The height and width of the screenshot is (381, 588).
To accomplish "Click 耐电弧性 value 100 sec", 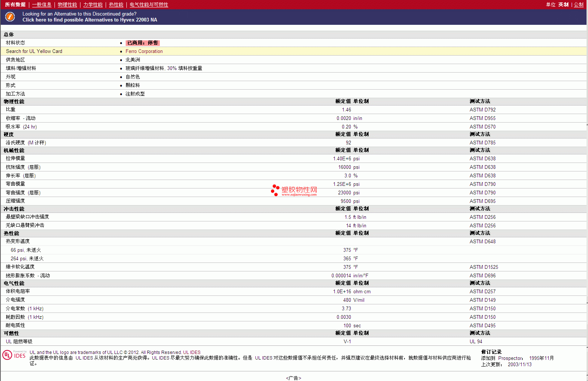I will (352, 326).
